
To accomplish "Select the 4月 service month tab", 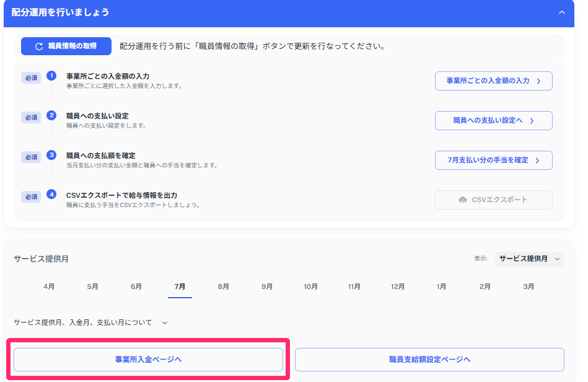I will [48, 287].
